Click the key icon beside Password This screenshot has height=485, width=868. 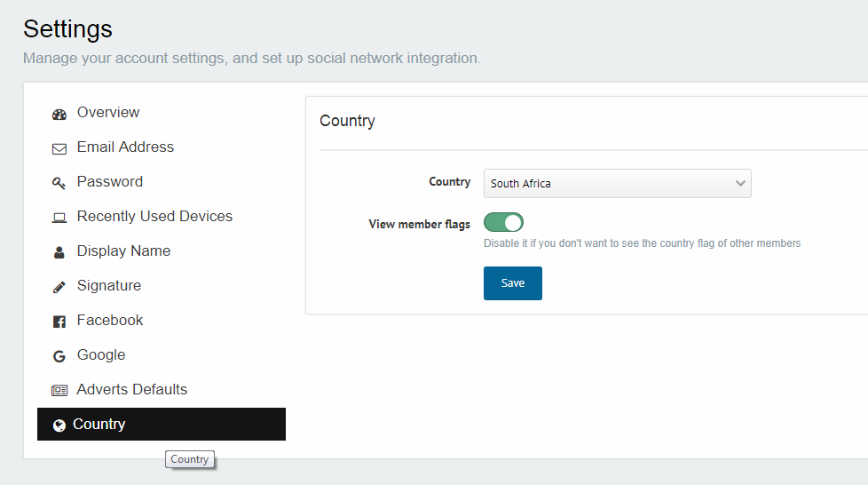click(x=59, y=183)
